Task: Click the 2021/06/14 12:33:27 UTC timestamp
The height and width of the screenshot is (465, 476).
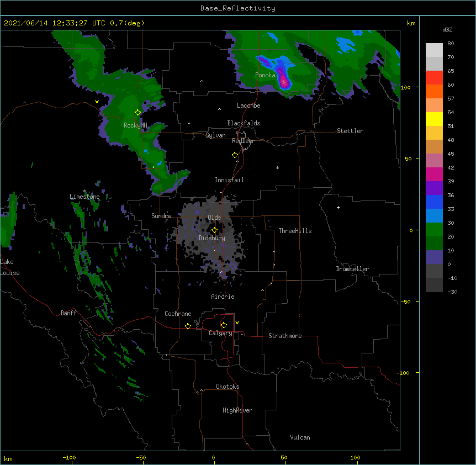Action: tap(55, 23)
